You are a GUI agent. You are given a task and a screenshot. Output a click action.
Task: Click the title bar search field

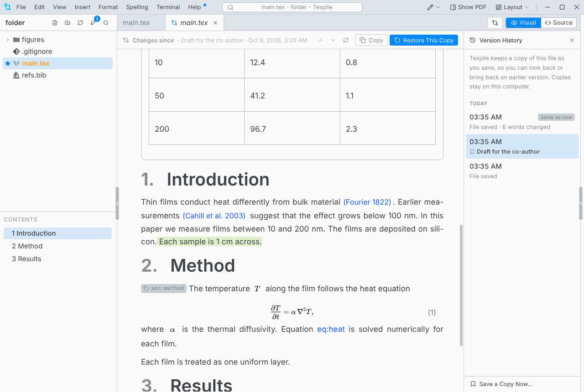coord(292,7)
